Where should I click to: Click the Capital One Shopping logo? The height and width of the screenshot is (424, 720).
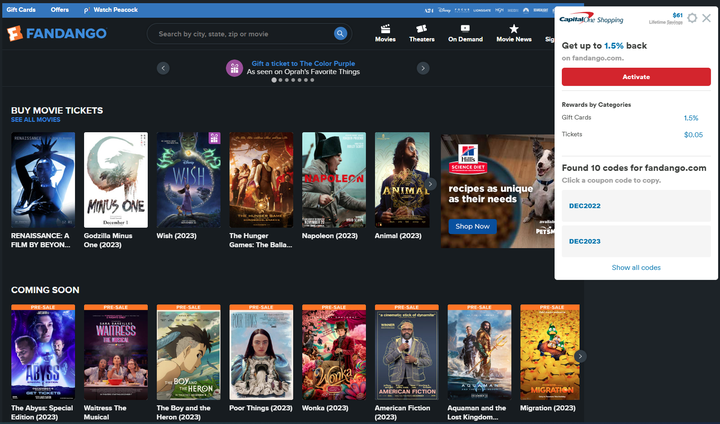point(591,19)
